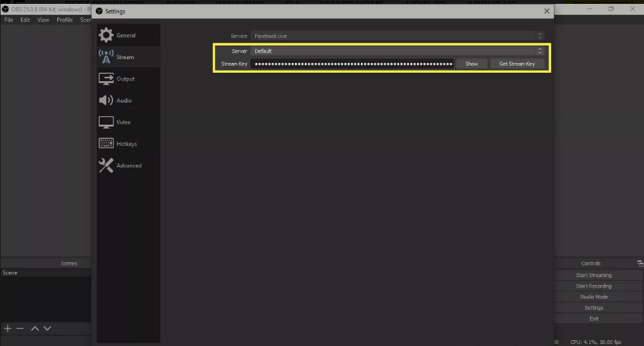
Task: Open Advanced tools icon
Action: [106, 165]
